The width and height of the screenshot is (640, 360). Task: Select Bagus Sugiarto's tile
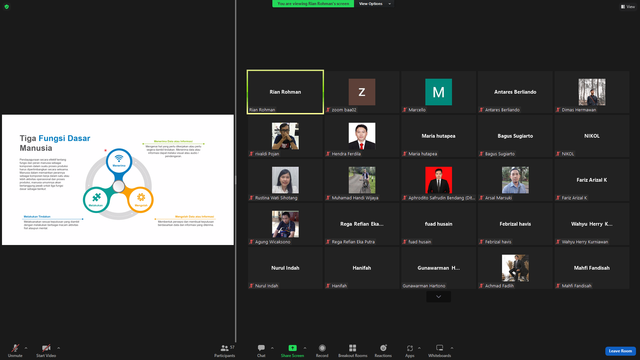515,136
